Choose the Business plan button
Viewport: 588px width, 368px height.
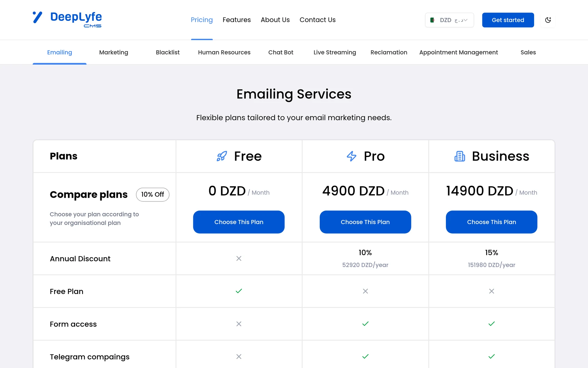[x=491, y=222]
